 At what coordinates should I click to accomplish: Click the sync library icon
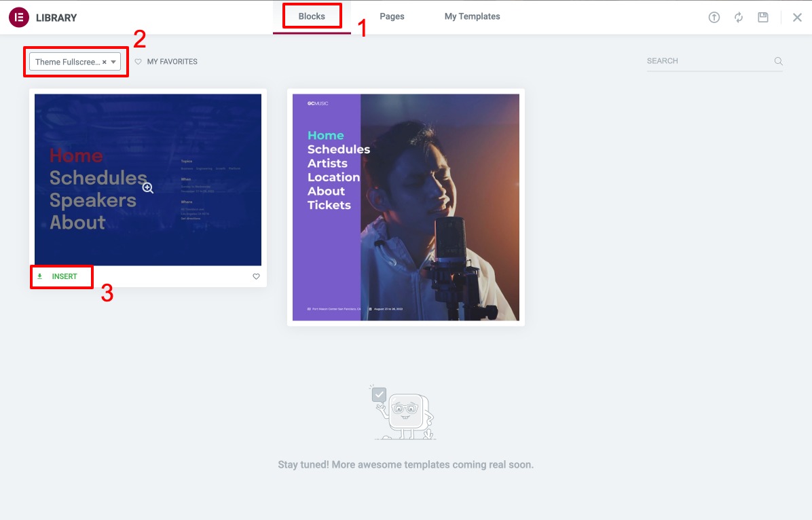[739, 17]
